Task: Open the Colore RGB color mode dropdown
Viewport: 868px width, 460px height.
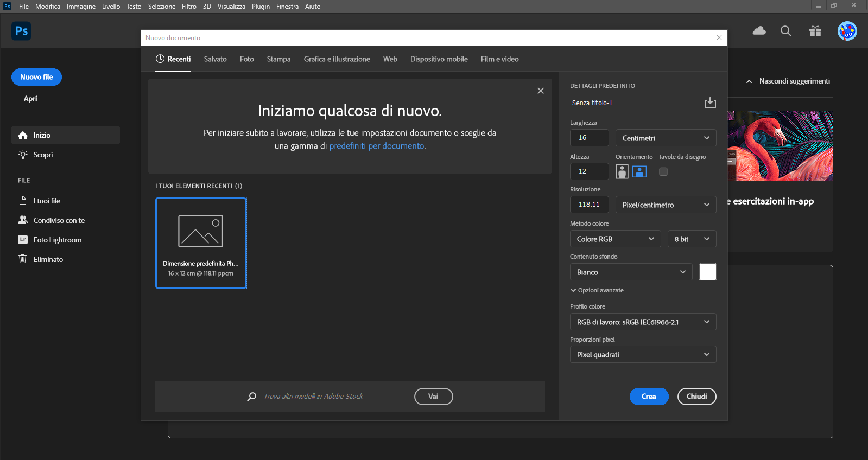Action: point(615,239)
